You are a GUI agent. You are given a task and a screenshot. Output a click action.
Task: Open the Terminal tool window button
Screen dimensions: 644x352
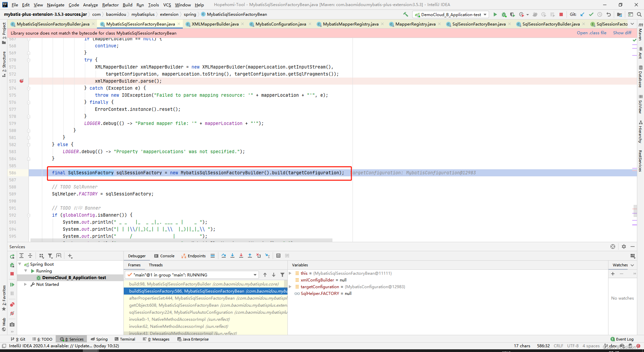[125, 339]
